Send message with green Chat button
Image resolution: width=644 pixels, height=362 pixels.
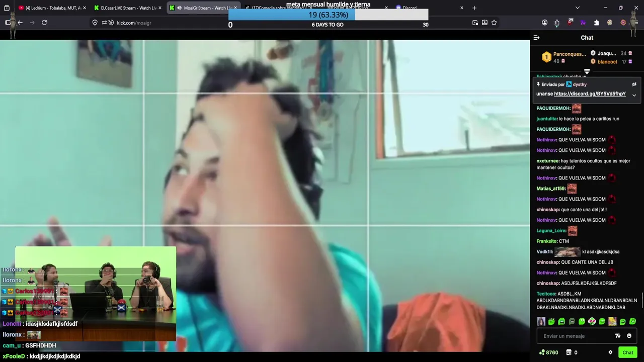click(x=627, y=352)
